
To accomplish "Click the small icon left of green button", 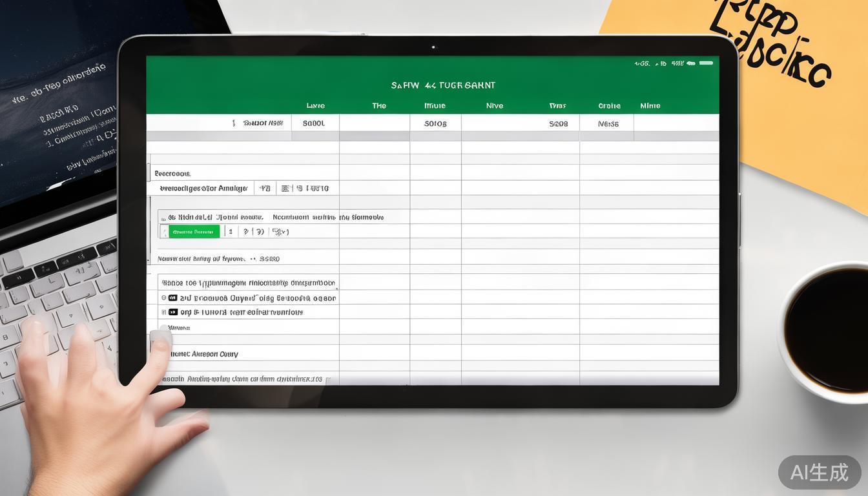I will [x=164, y=232].
